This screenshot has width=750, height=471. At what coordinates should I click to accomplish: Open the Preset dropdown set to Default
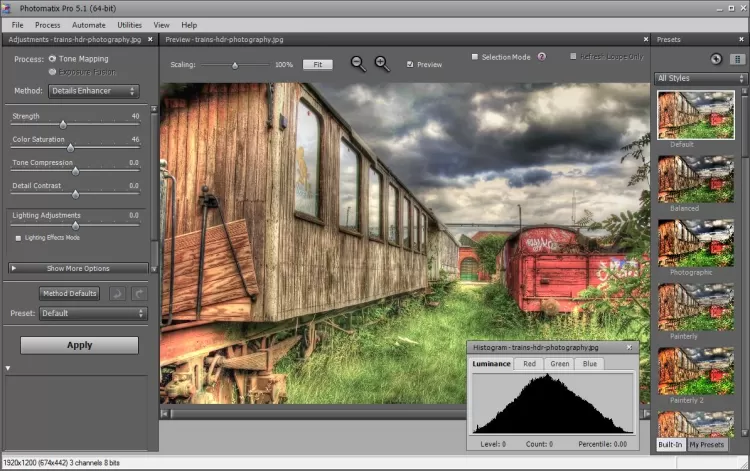click(93, 313)
